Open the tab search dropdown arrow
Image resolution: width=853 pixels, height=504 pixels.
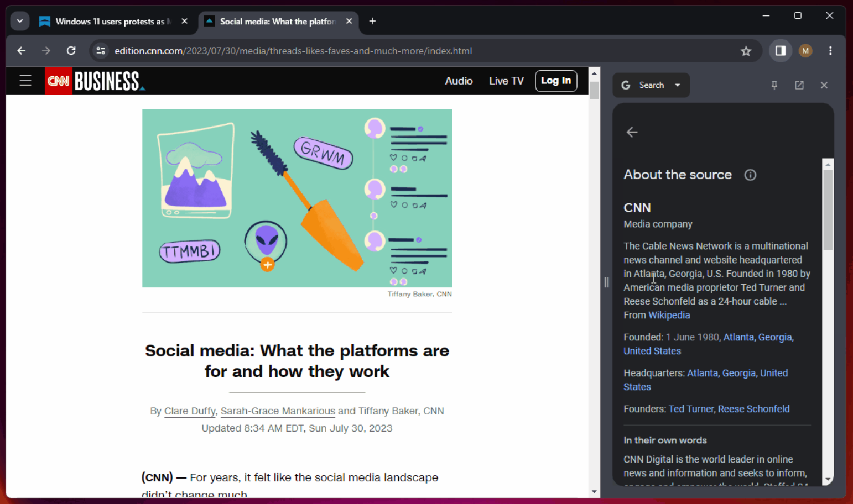(x=20, y=22)
